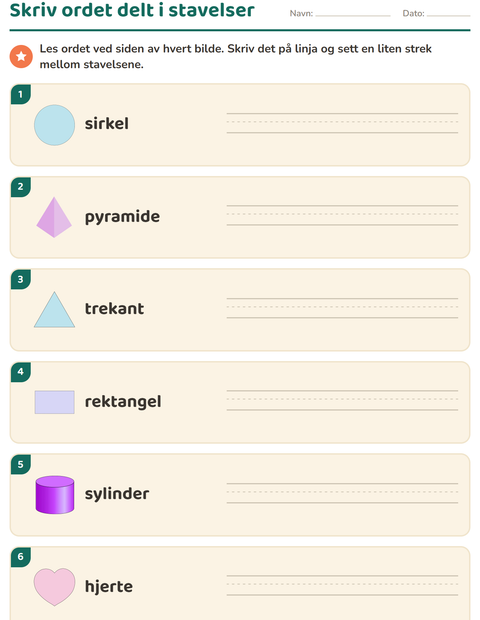Viewport: 480px width, 620px height.
Task: Click writing line next to sirkel
Action: tap(342, 123)
